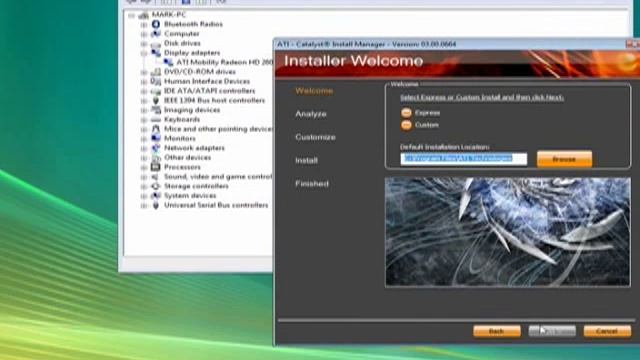The width and height of the screenshot is (640, 360).
Task: Go to the Customize installer step
Action: pyautogui.click(x=315, y=137)
